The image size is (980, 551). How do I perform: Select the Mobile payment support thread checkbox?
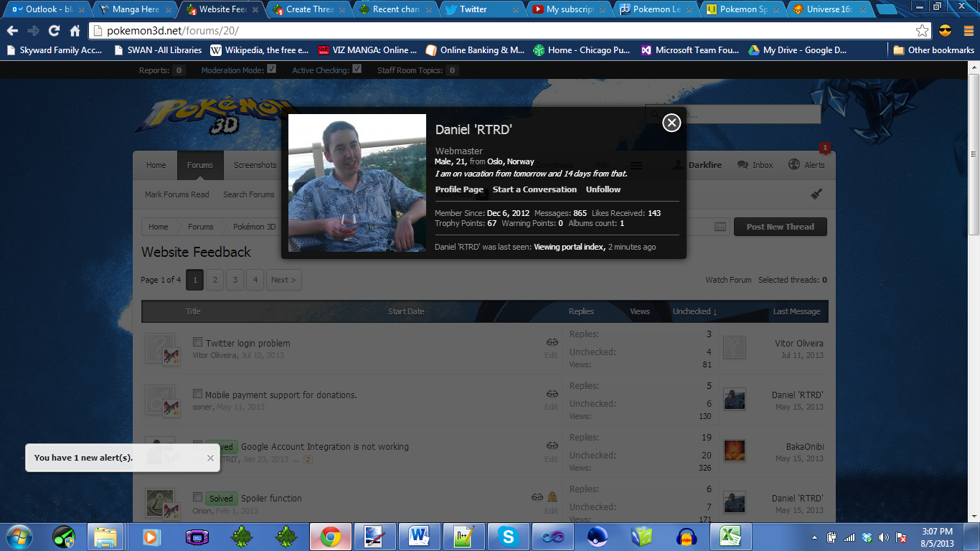[198, 394]
